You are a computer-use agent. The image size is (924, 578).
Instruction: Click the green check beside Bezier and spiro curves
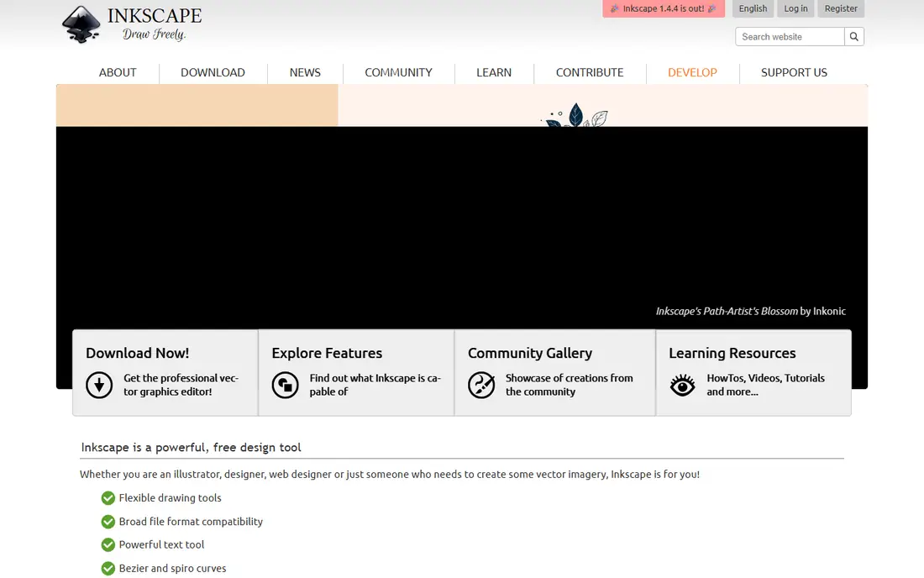108,568
